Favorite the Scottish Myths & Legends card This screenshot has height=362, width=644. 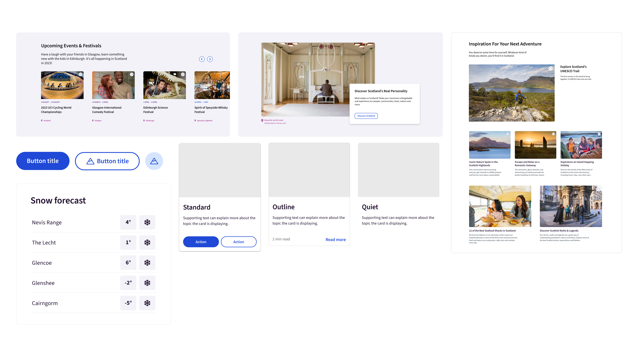click(598, 189)
